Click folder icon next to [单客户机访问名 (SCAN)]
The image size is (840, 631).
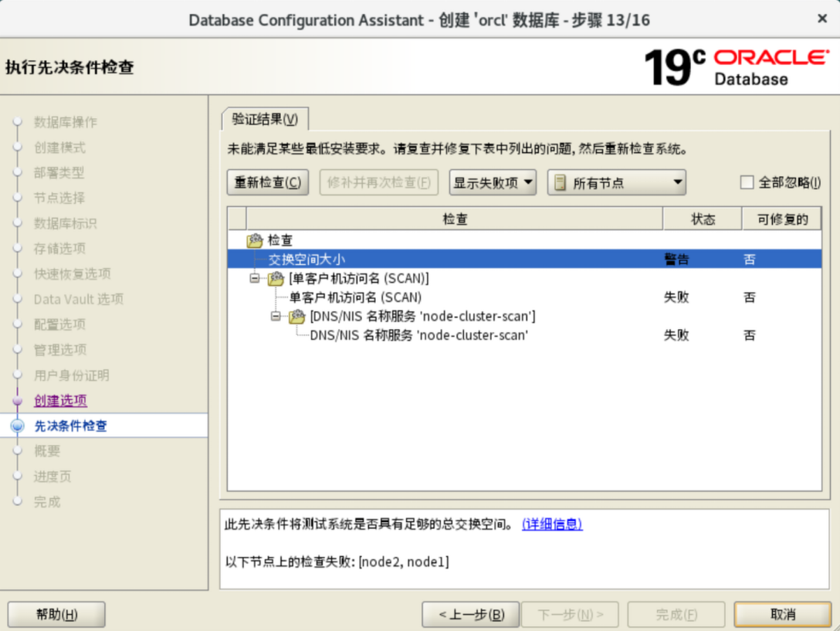[276, 279]
